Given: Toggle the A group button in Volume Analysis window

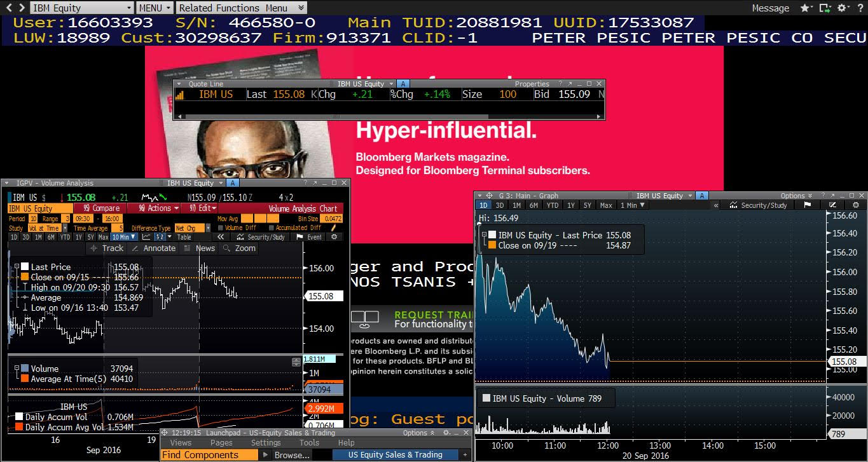Looking at the screenshot, I should coord(233,183).
